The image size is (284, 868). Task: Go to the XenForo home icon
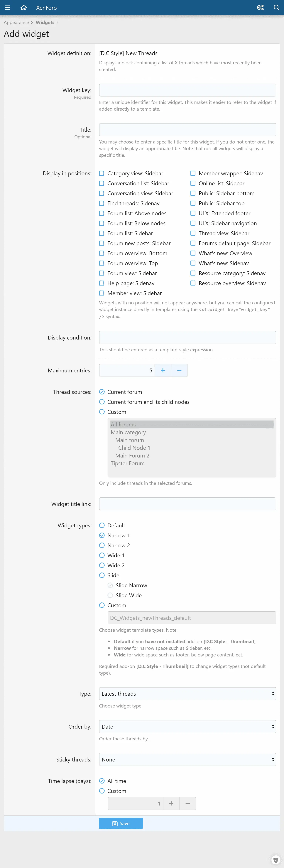24,7
